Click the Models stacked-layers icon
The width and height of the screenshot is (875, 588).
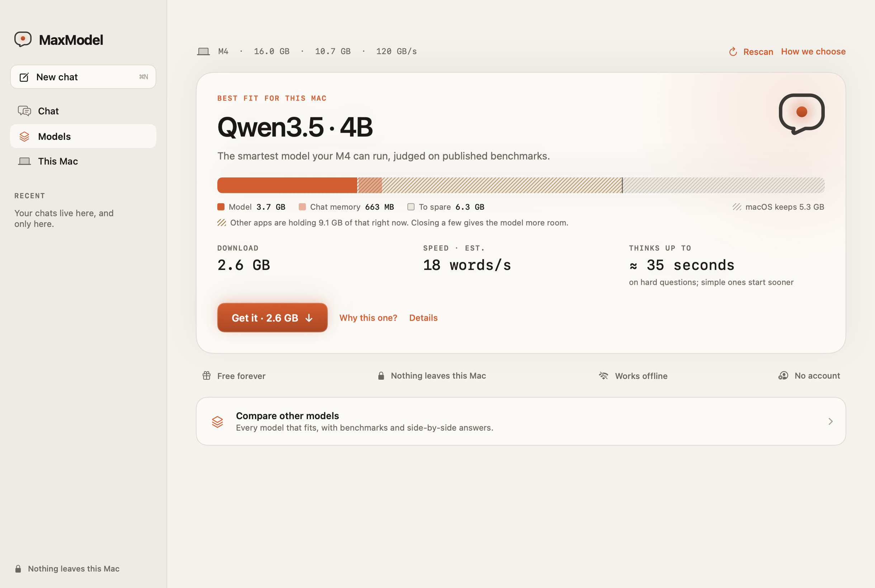(24, 137)
